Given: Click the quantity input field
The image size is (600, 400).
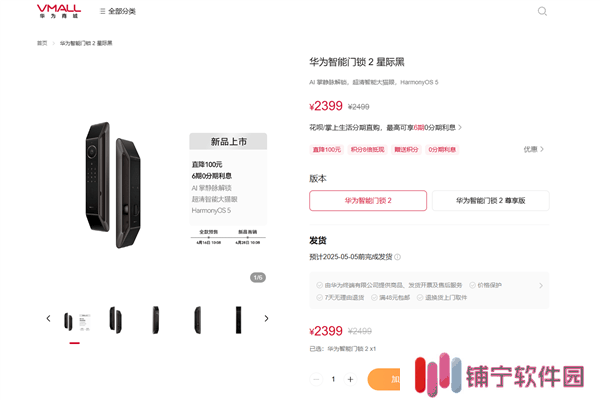Looking at the screenshot, I should pyautogui.click(x=333, y=379).
